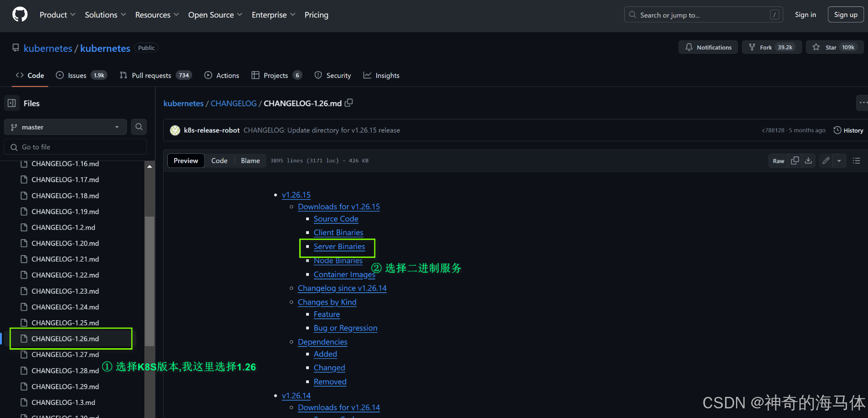The image size is (868, 418).
Task: Go to Pricing page
Action: tap(316, 15)
